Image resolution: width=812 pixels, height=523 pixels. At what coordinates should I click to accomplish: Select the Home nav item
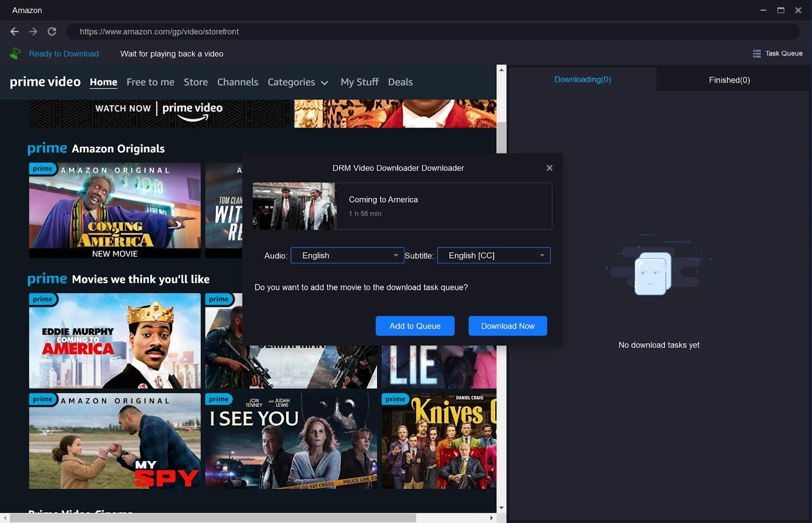(104, 82)
